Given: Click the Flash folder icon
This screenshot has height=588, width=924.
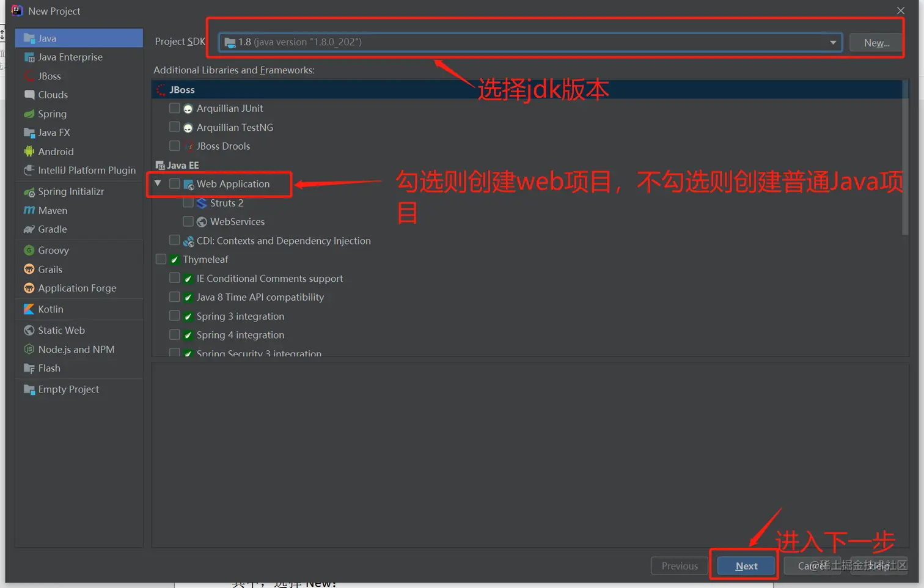Looking at the screenshot, I should 29,368.
